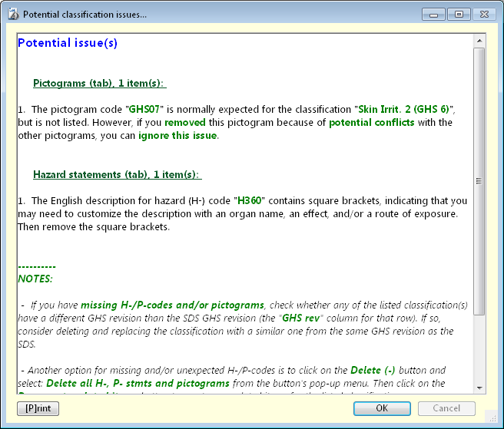Minimize the Potential classification issues dialog
The height and width of the screenshot is (429, 504).
[433, 15]
